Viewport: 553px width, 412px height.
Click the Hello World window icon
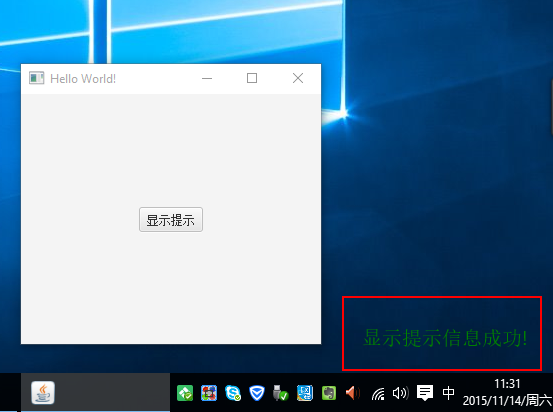pyautogui.click(x=37, y=78)
